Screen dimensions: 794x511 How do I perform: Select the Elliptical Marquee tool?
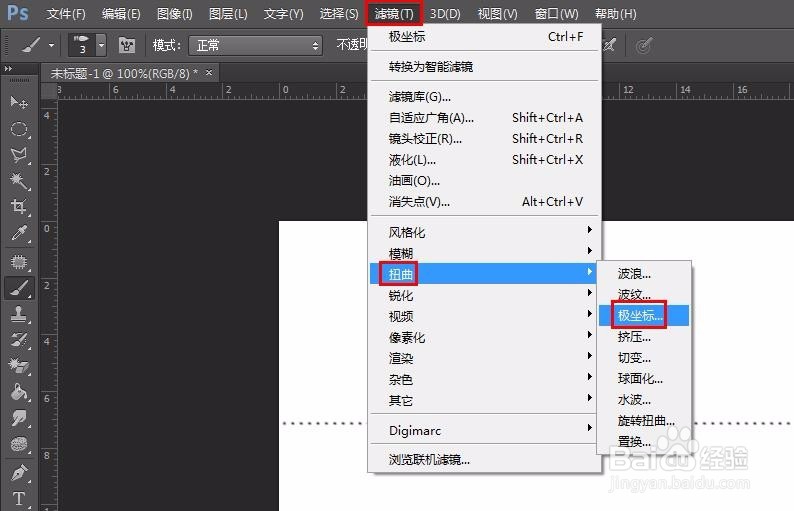coord(19,129)
